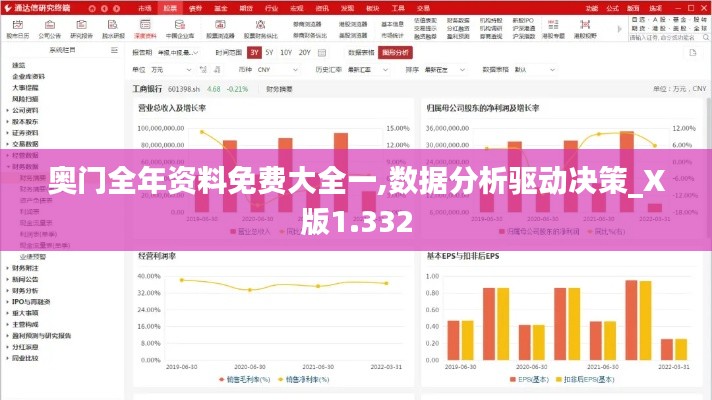The height and width of the screenshot is (400, 712).
Task: Click the 市场统计 toolbar link
Action: [x=392, y=35]
